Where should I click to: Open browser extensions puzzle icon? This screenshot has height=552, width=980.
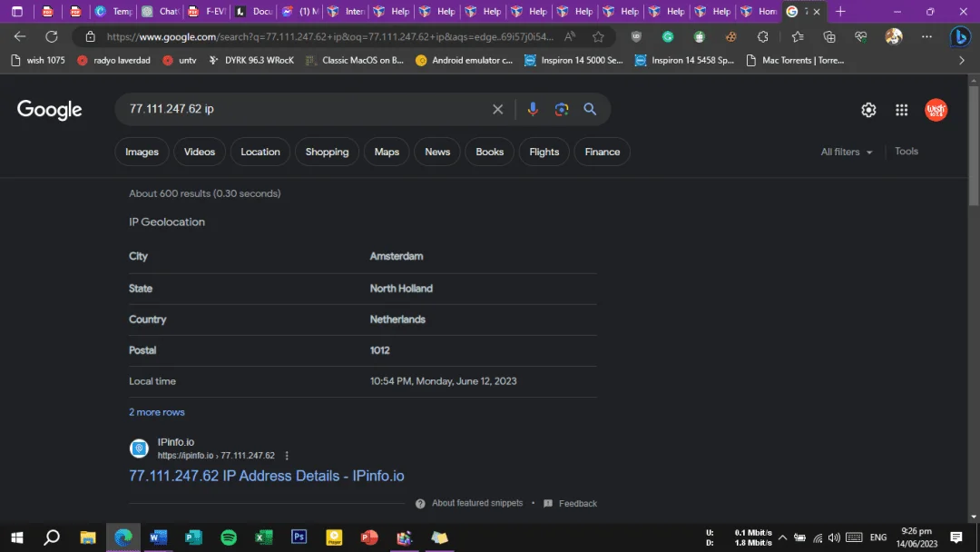[762, 37]
